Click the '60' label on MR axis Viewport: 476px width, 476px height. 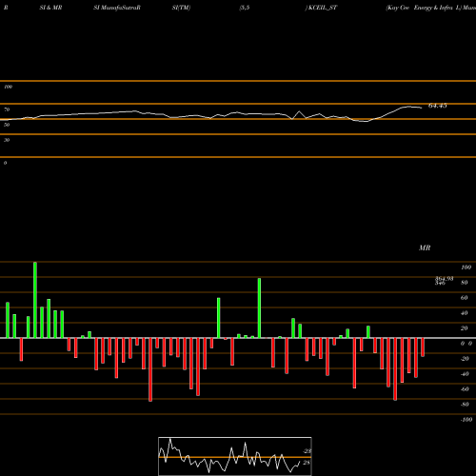click(x=464, y=298)
